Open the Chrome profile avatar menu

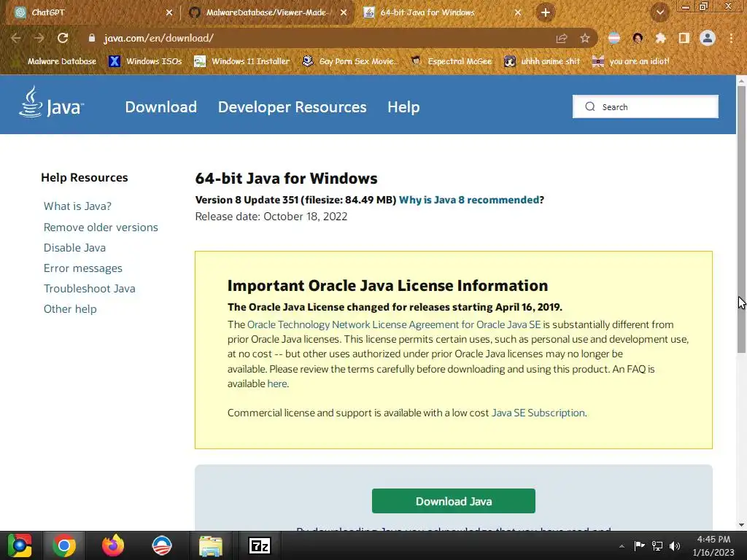click(708, 38)
